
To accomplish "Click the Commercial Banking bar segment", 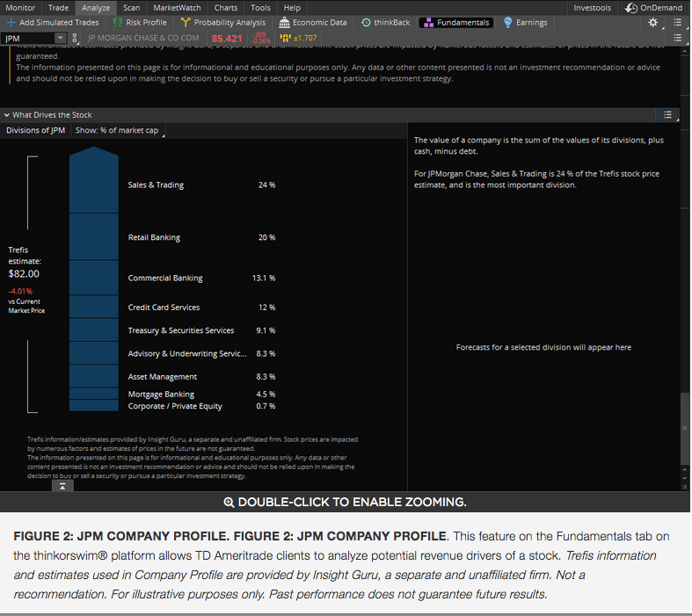I will coord(93,278).
